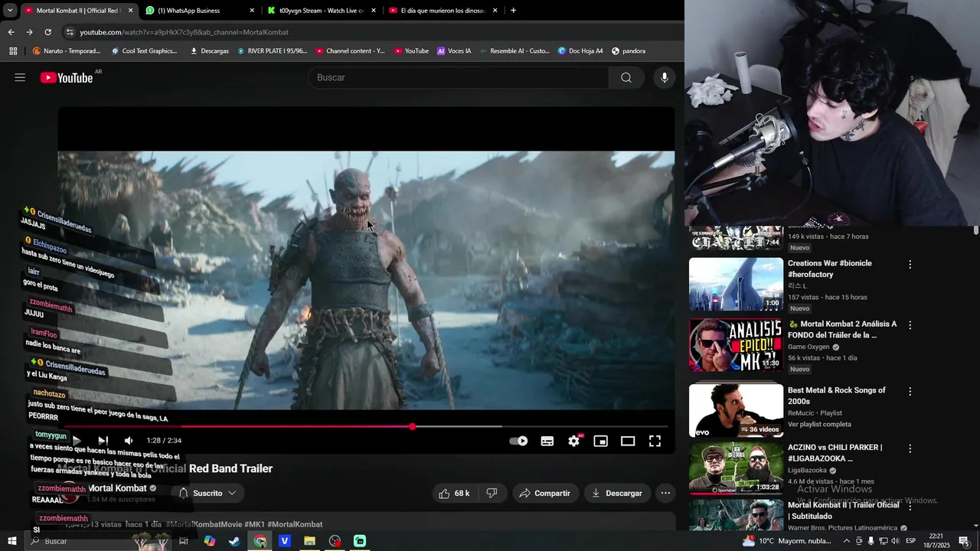Open the Windows notification center
This screenshot has width=980, height=551.
pos(964,541)
